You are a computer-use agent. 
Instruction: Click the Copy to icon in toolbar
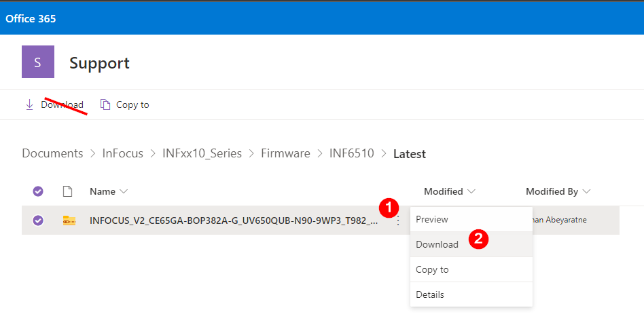pyautogui.click(x=105, y=104)
